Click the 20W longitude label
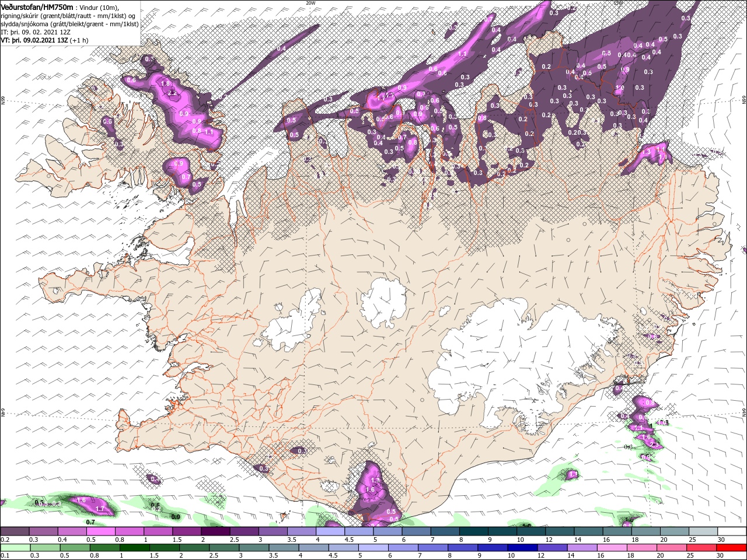747x560 pixels. (x=310, y=3)
